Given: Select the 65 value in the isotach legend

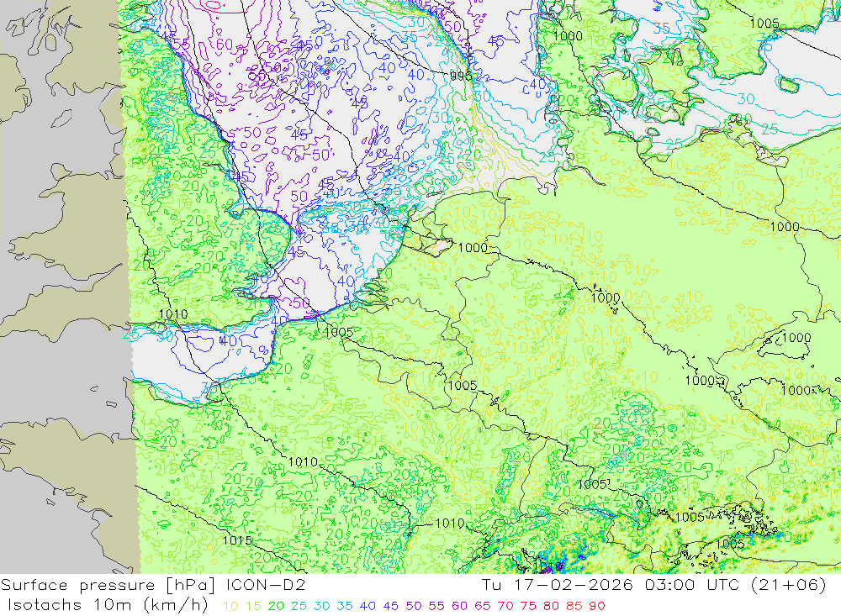Looking at the screenshot, I should (x=482, y=607).
